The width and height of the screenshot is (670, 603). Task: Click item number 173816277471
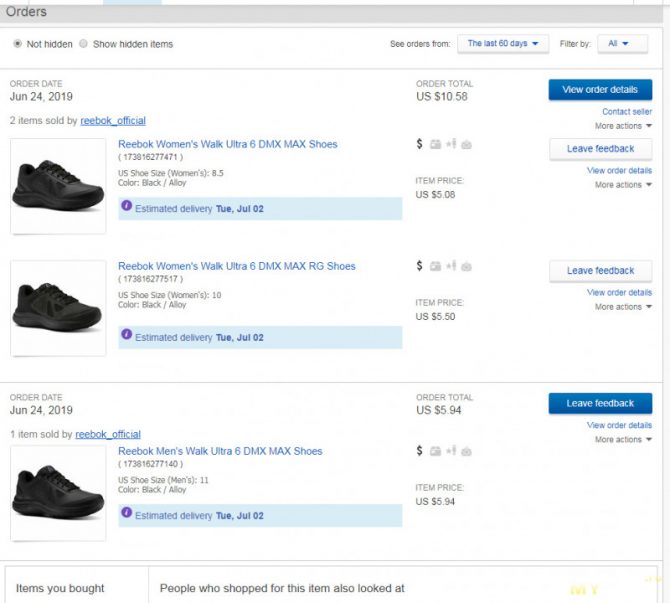(x=150, y=157)
